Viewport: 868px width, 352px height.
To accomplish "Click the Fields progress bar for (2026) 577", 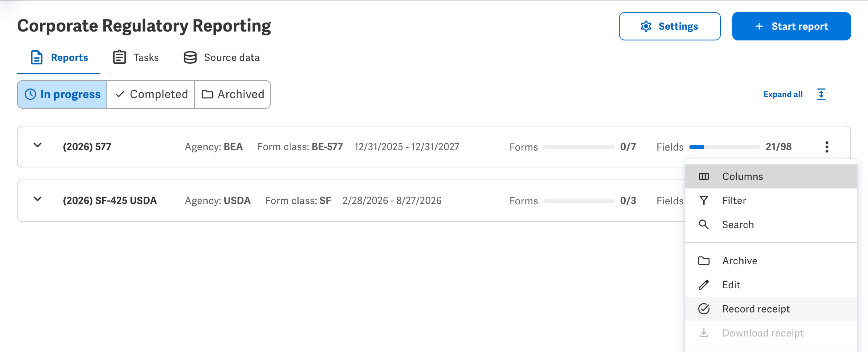I will 724,147.
